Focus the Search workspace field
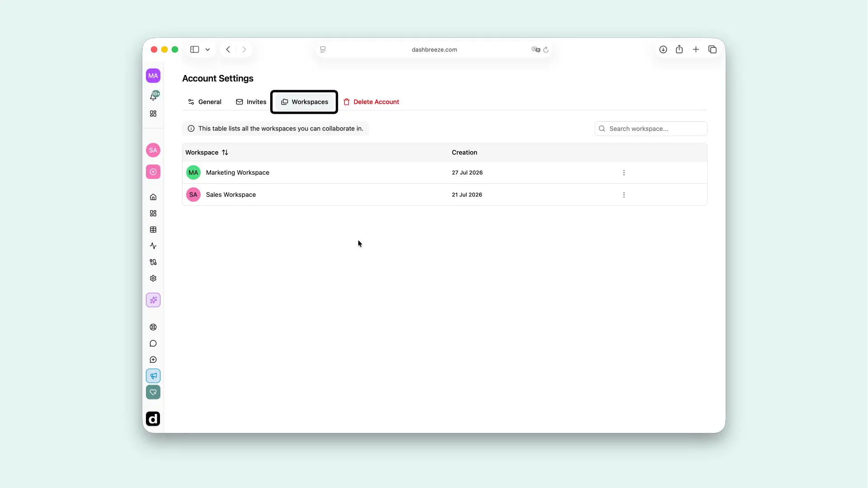 coord(651,129)
